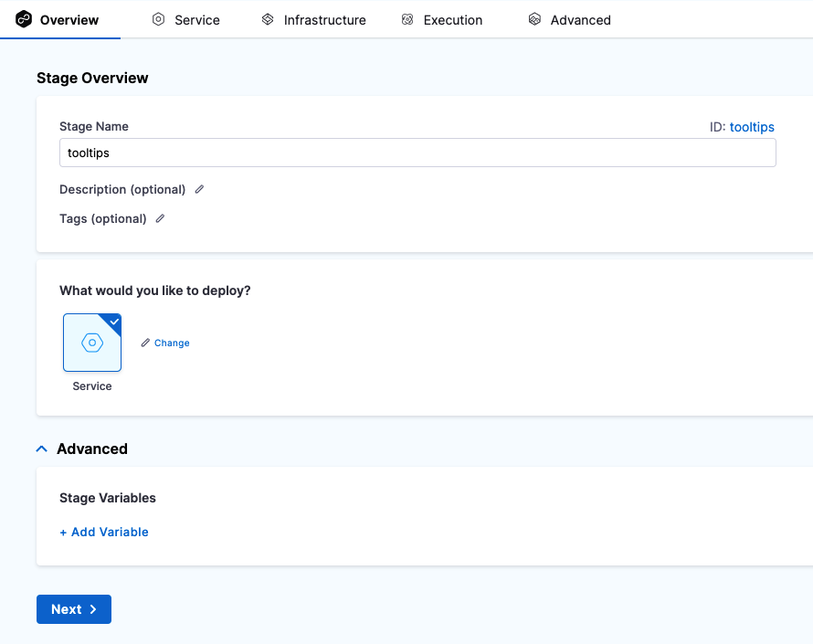Screen dimensions: 813x644
Task: Go to the Execution tab
Action: [x=452, y=19]
